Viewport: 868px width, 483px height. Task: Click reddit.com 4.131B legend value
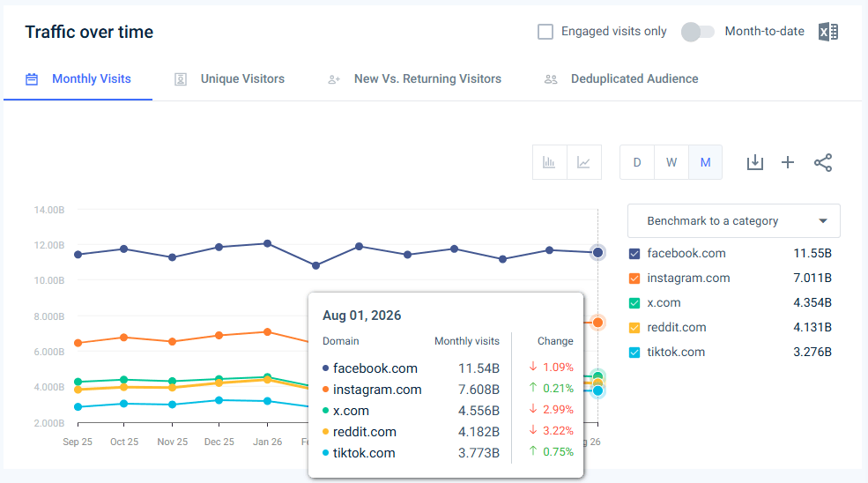[x=812, y=327]
